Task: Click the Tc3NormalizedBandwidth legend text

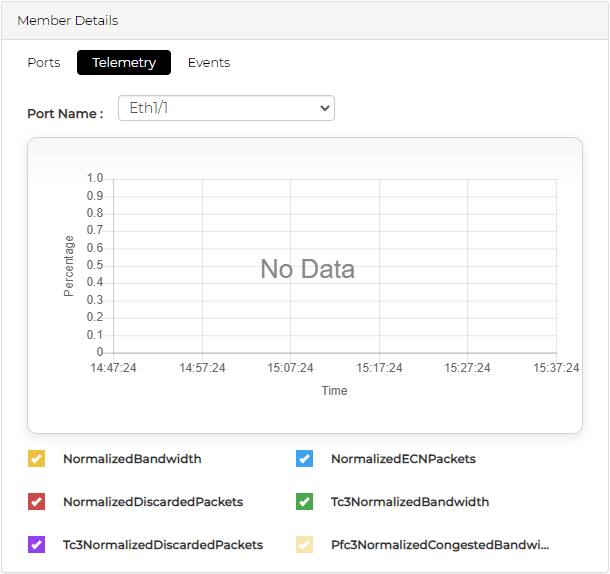Action: [410, 502]
